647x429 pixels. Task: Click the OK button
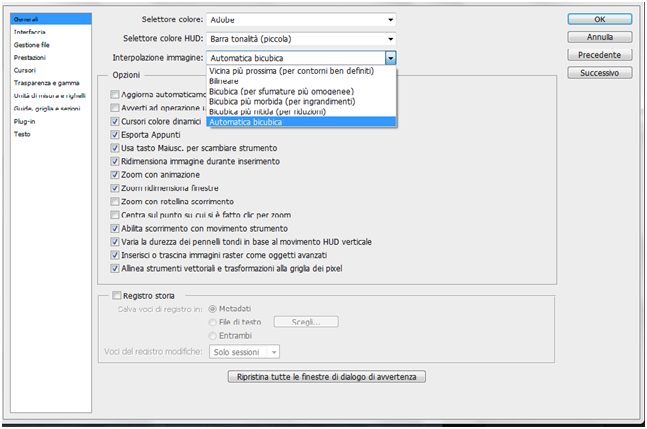click(x=600, y=19)
